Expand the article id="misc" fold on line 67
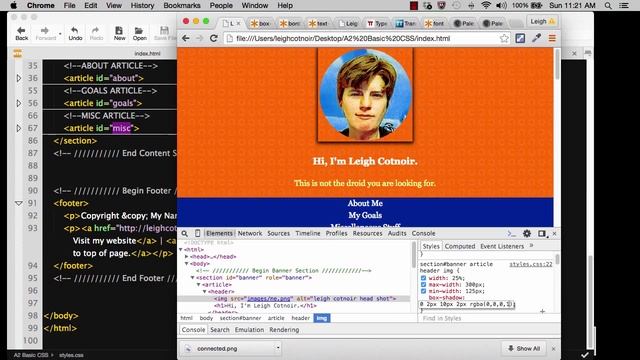Image resolution: width=640 pixels, height=360 pixels. [x=18, y=128]
